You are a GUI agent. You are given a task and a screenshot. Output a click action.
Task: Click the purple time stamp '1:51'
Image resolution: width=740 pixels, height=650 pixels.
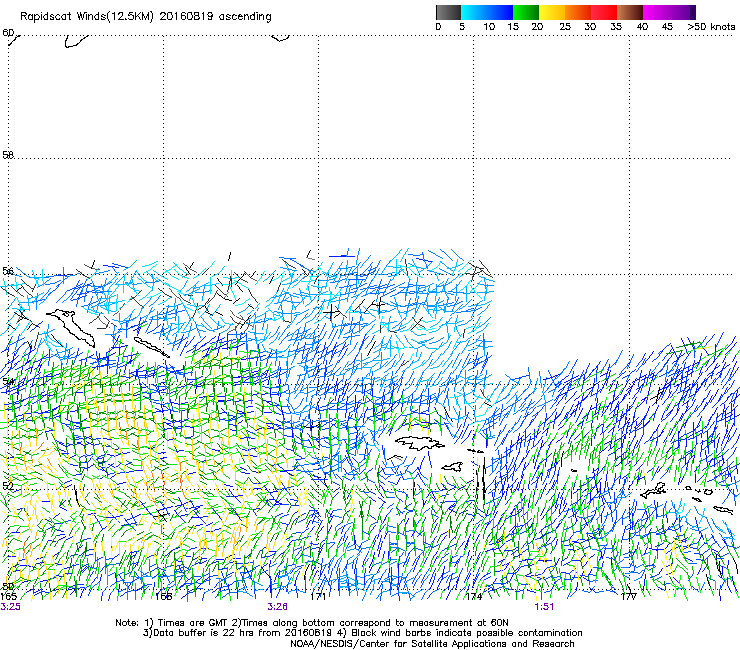(544, 607)
